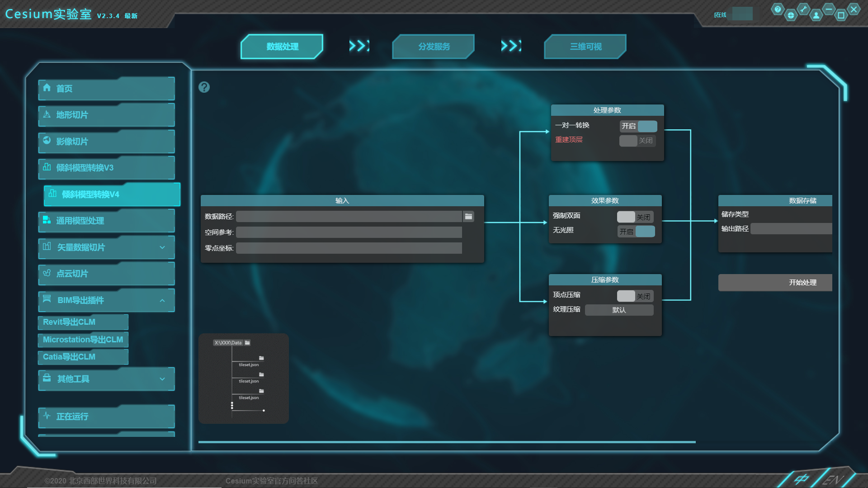Click the 数据路径 input field
The width and height of the screenshot is (868, 488).
pos(349,217)
